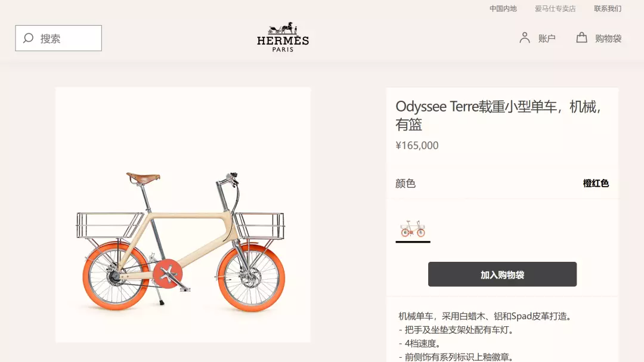Click the 橙红色 color name label
The image size is (644, 362).
[x=596, y=183]
